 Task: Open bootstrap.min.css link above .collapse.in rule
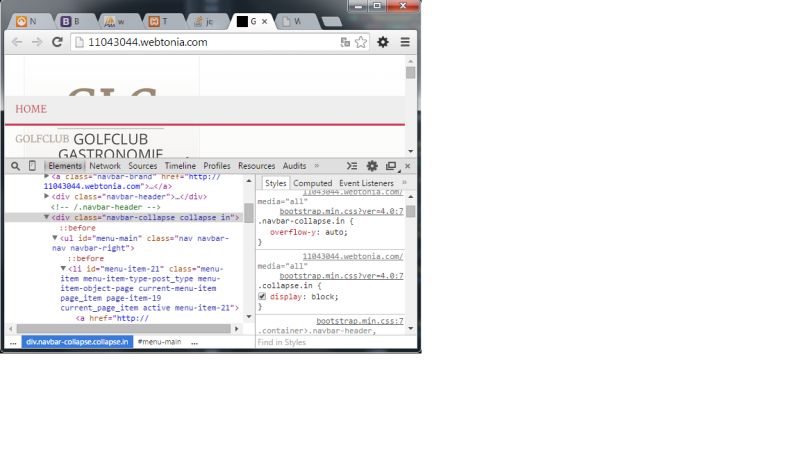tap(341, 276)
